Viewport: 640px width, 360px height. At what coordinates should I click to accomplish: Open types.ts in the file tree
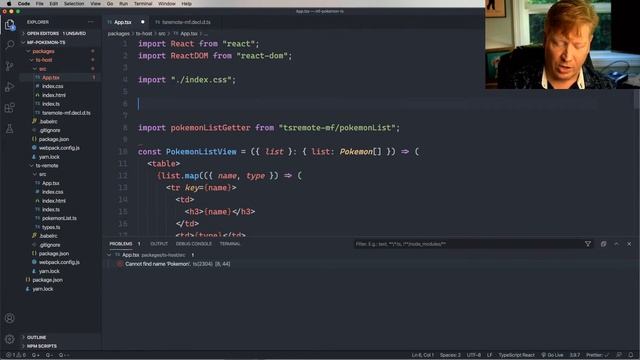point(51,227)
